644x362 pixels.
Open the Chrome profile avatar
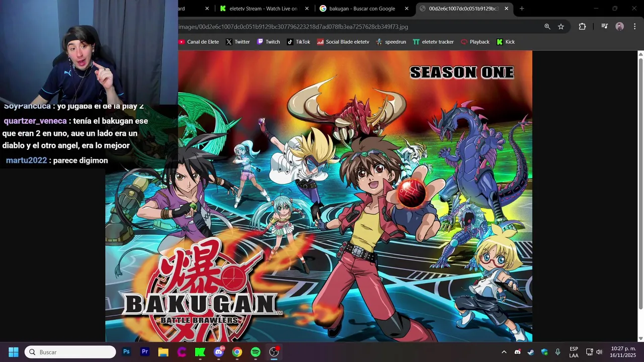pyautogui.click(x=620, y=27)
